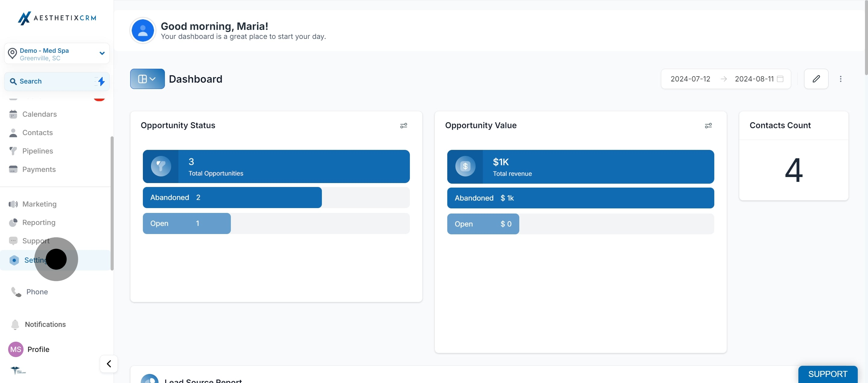
Task: Click the blue SUPPORT button
Action: [x=827, y=374]
